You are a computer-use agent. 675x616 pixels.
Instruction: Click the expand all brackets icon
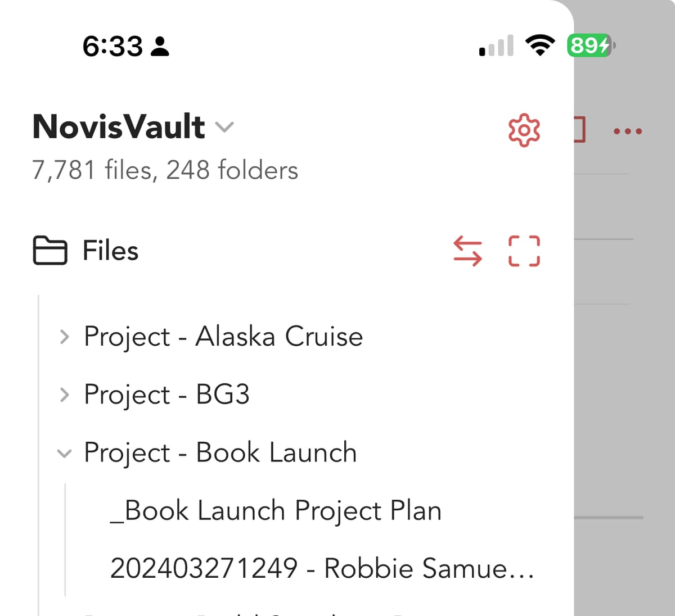point(524,251)
